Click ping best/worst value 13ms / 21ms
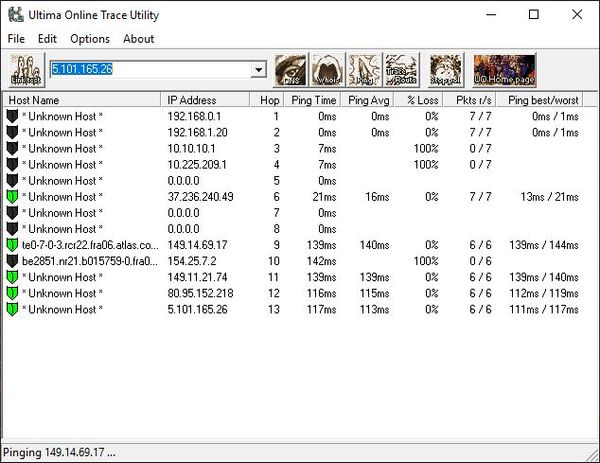The height and width of the screenshot is (463, 600). (x=549, y=197)
